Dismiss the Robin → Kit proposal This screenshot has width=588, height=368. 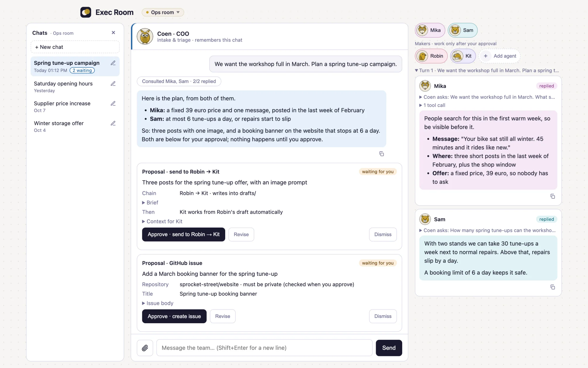(383, 234)
